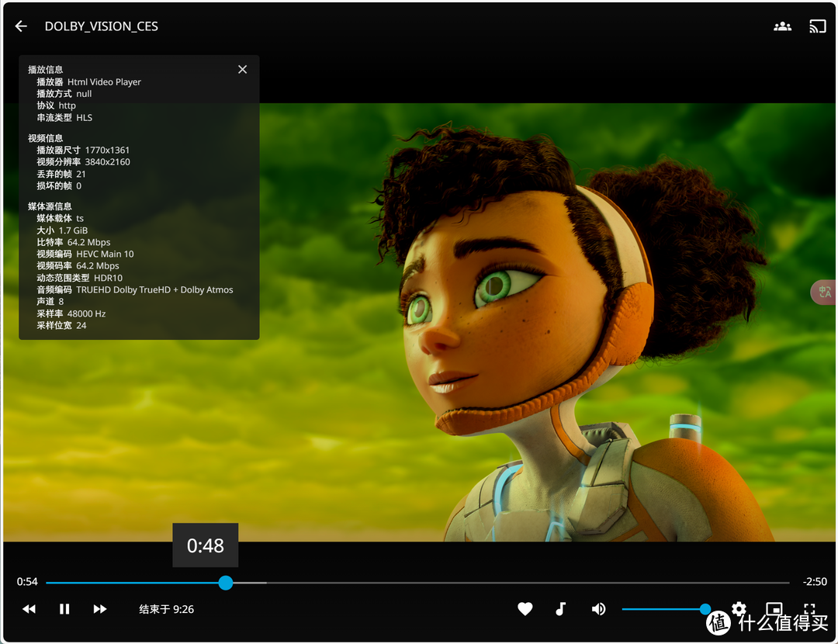Open the audio track selection menu
The image size is (838, 644).
click(x=561, y=609)
